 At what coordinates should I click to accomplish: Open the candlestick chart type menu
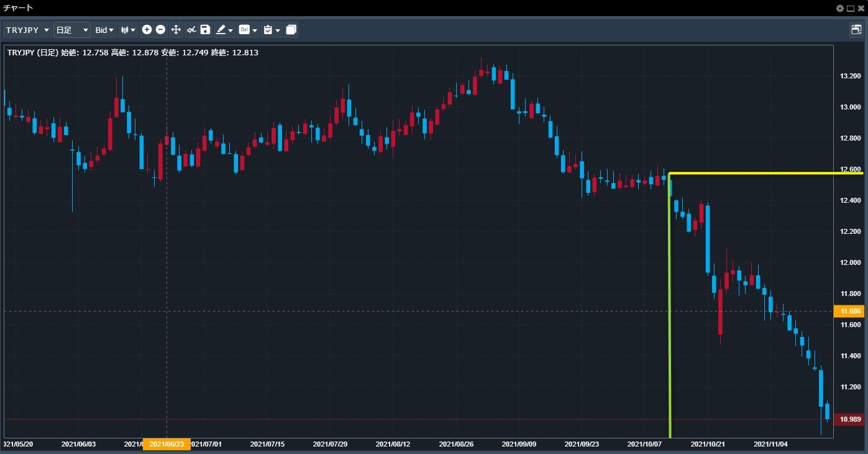tap(128, 30)
